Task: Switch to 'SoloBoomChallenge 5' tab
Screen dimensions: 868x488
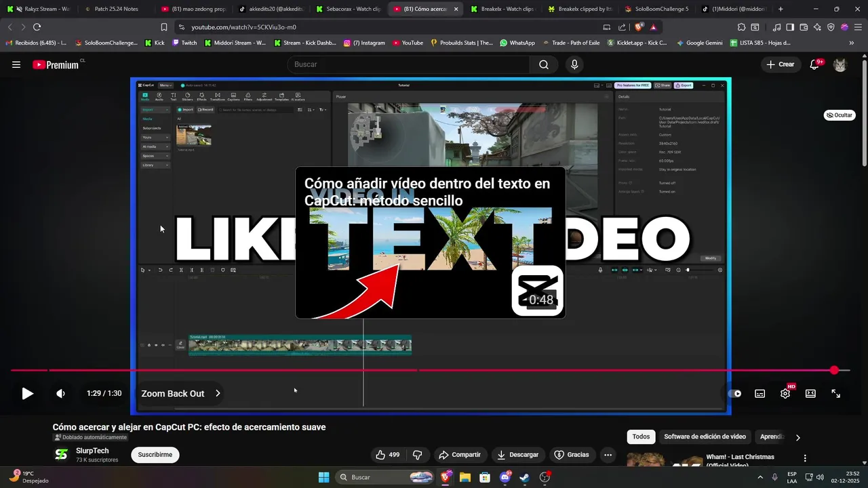Action: point(655,9)
